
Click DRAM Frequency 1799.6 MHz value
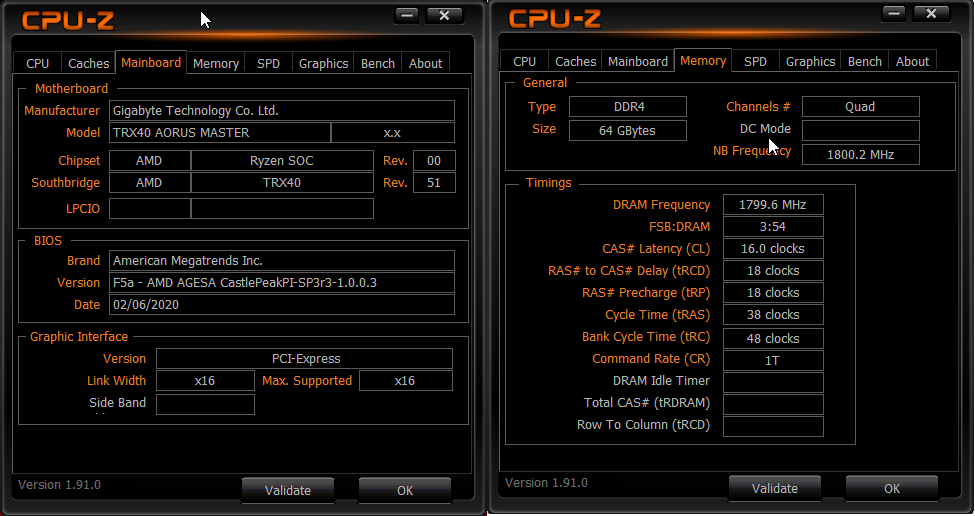[773, 205]
